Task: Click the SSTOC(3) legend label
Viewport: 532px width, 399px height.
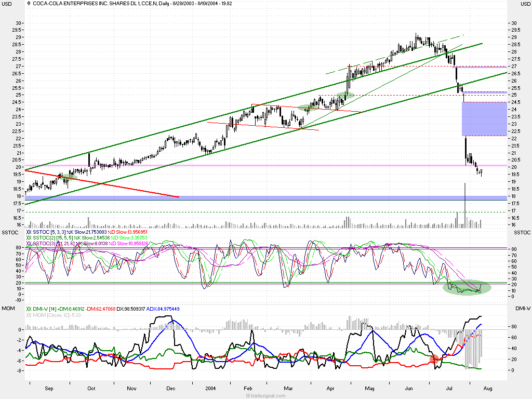Action: [54, 244]
